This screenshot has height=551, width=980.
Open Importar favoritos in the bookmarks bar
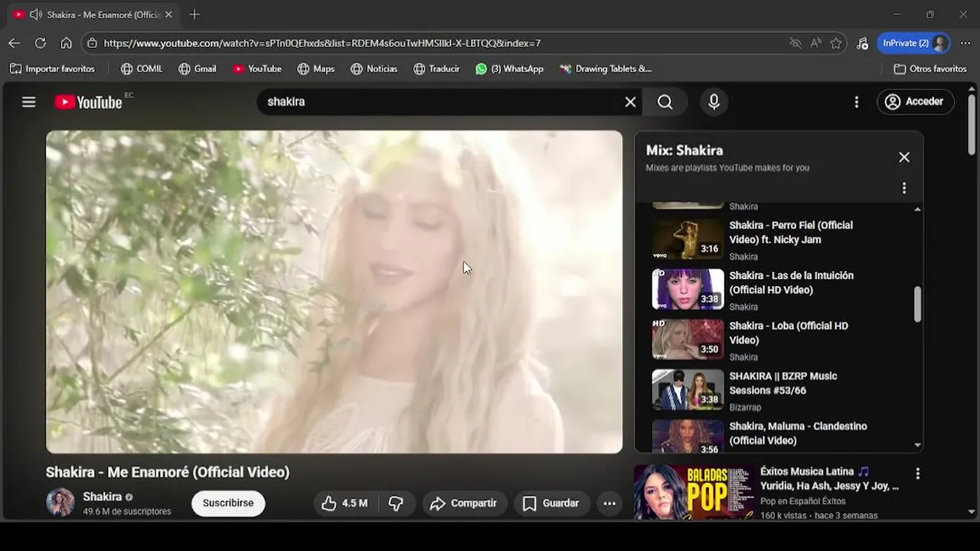(52, 69)
